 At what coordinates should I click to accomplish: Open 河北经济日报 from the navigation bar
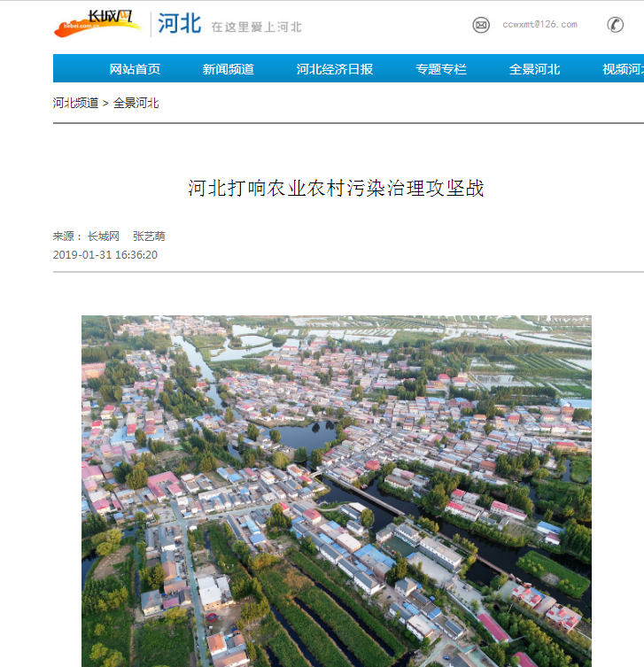click(334, 69)
